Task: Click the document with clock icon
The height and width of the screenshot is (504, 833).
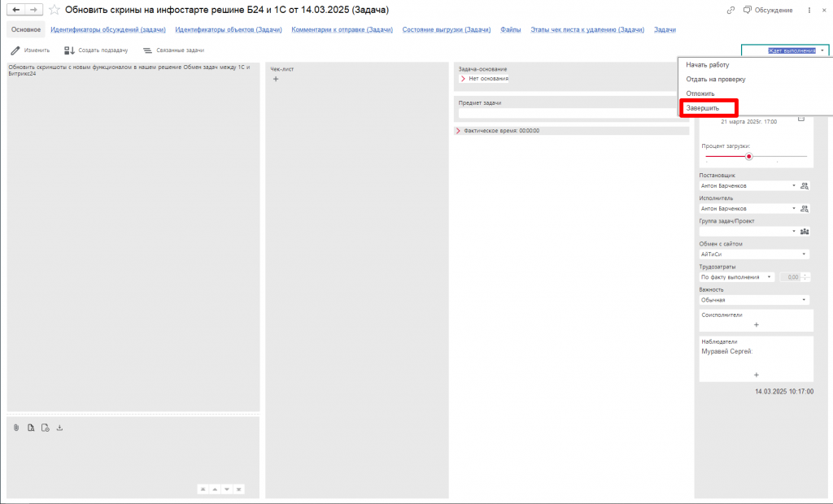Action: click(x=46, y=428)
